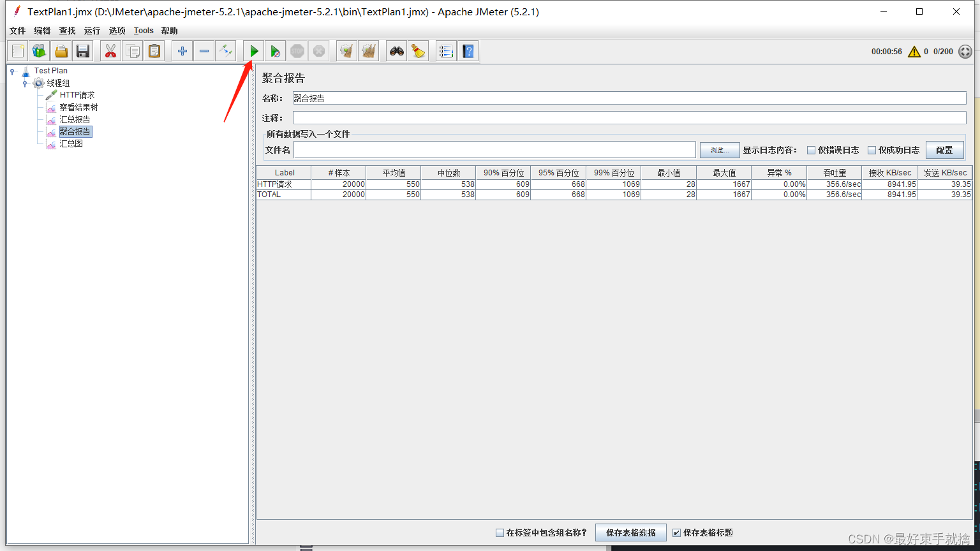This screenshot has height=551, width=980.
Task: Enable the 仅成功日志 checkbox
Action: (872, 151)
